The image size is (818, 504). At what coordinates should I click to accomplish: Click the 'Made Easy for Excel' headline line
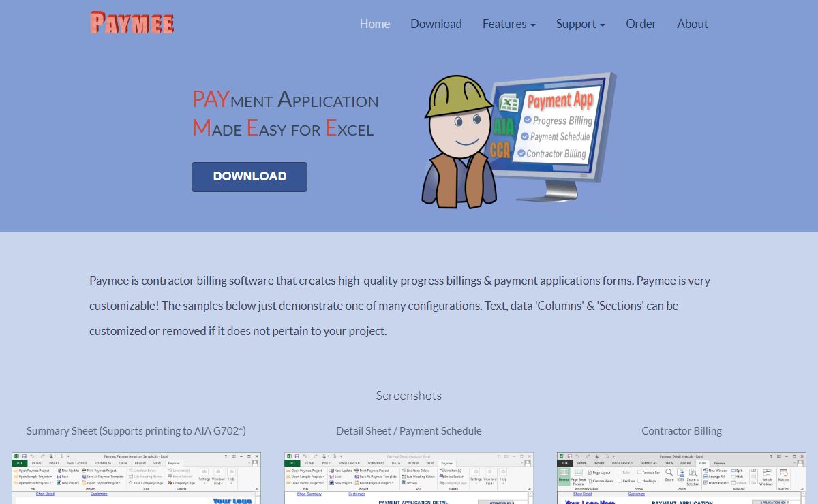(283, 128)
